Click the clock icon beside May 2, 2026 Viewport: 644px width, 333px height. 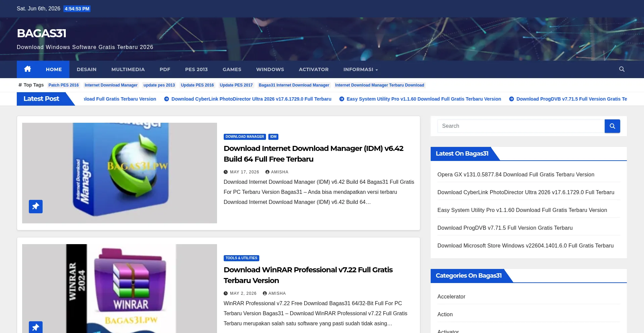(x=226, y=293)
